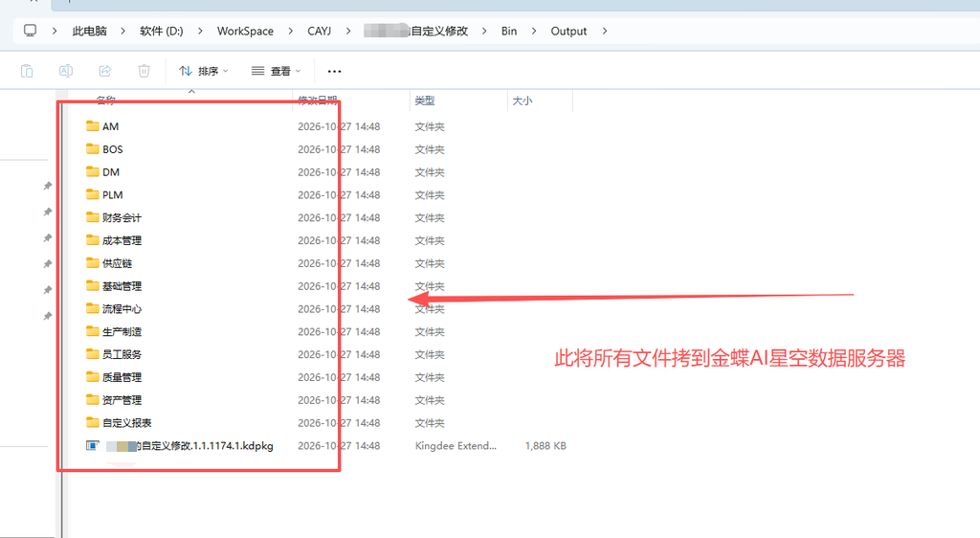Click the paste icon in toolbar
Image resolution: width=980 pixels, height=538 pixels.
(26, 71)
